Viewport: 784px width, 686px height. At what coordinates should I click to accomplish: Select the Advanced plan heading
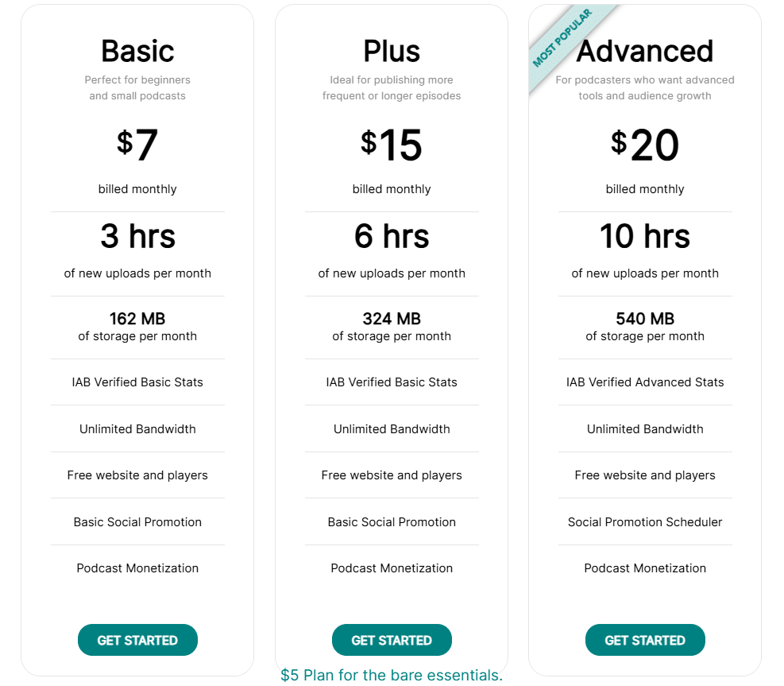pyautogui.click(x=645, y=51)
